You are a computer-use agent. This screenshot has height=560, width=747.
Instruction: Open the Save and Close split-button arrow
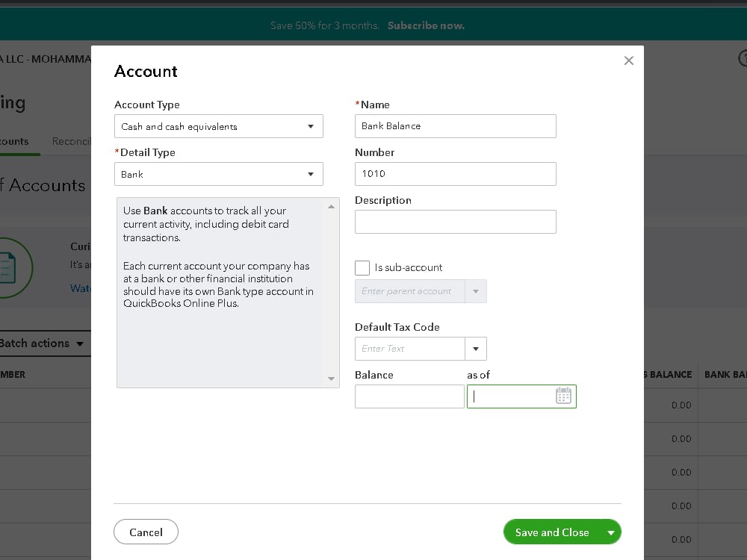pos(611,532)
